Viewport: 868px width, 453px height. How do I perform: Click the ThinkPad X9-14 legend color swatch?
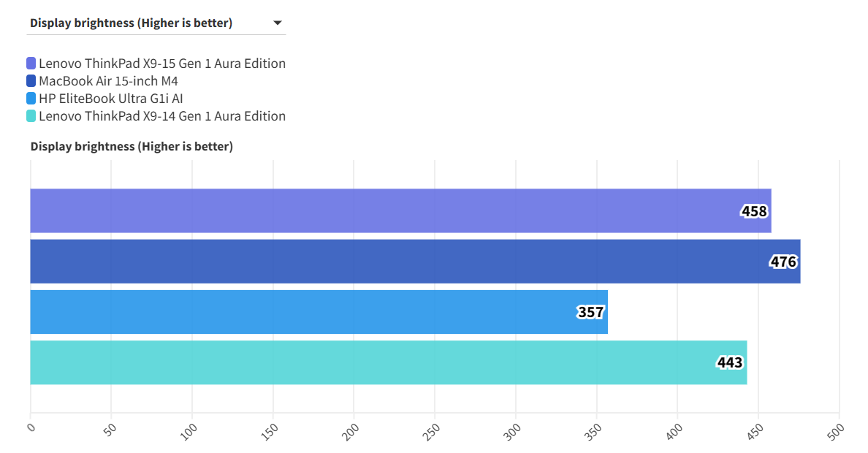coord(31,116)
